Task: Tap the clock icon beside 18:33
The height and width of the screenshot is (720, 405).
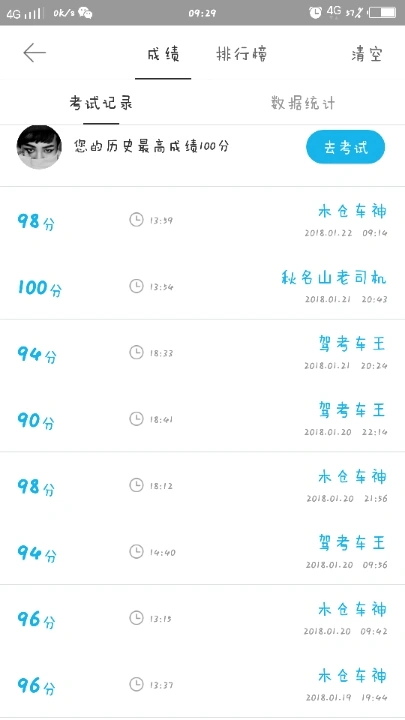Action: coord(136,353)
